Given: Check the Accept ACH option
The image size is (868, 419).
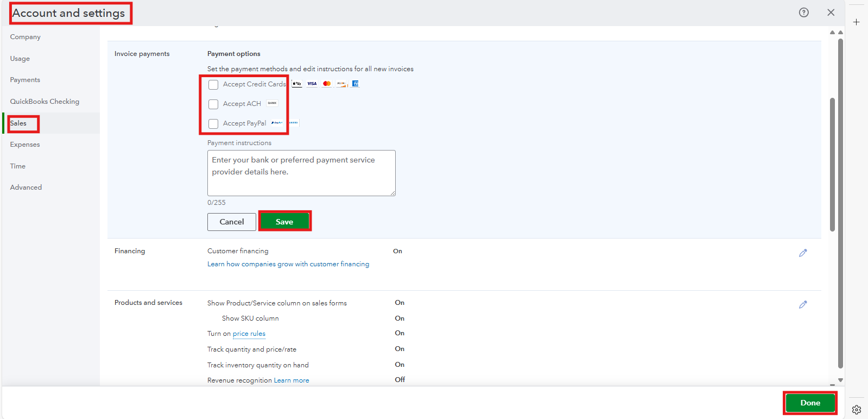Looking at the screenshot, I should tap(213, 104).
